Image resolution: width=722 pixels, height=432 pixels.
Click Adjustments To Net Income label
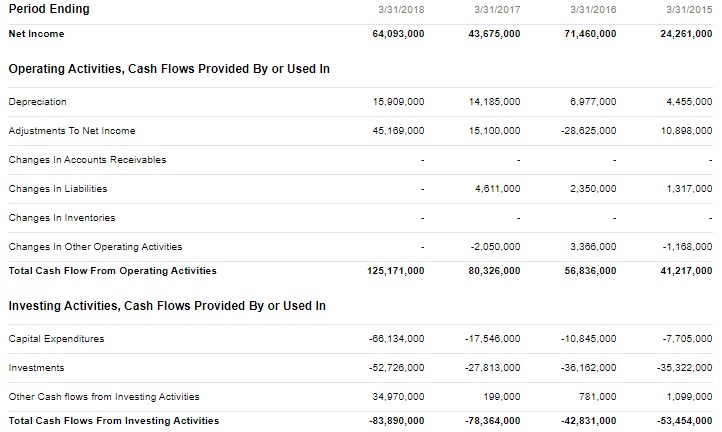[71, 131]
